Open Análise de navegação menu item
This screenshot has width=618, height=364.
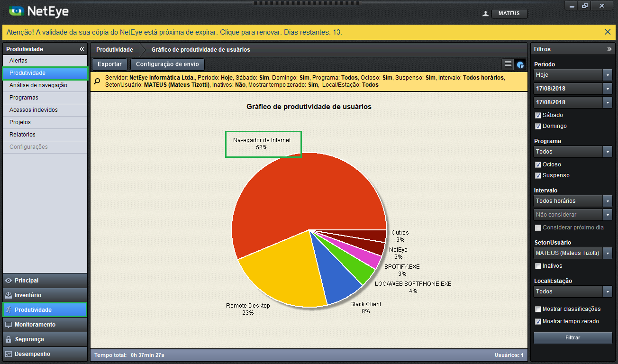tap(38, 85)
